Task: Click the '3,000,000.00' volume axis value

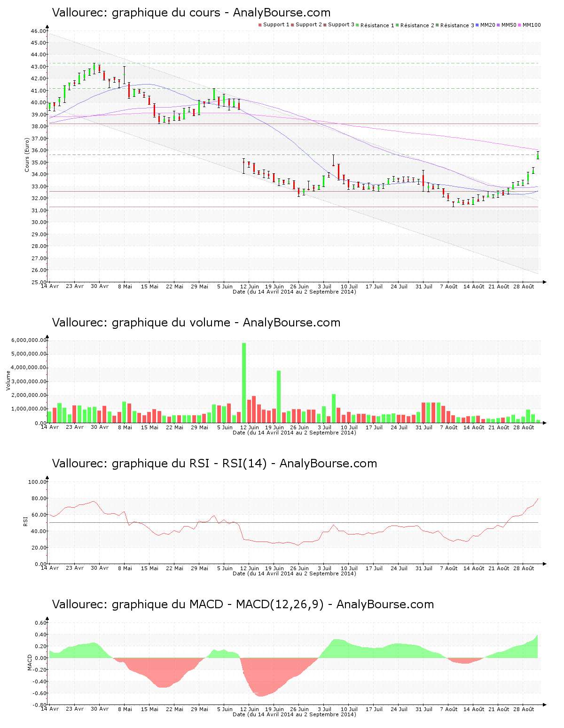Action: coord(29,381)
